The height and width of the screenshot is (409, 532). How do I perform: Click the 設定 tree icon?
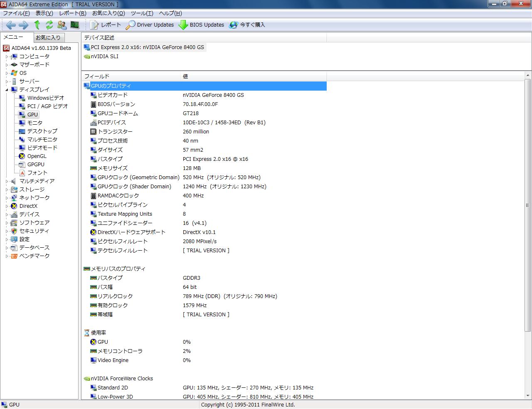(x=14, y=239)
